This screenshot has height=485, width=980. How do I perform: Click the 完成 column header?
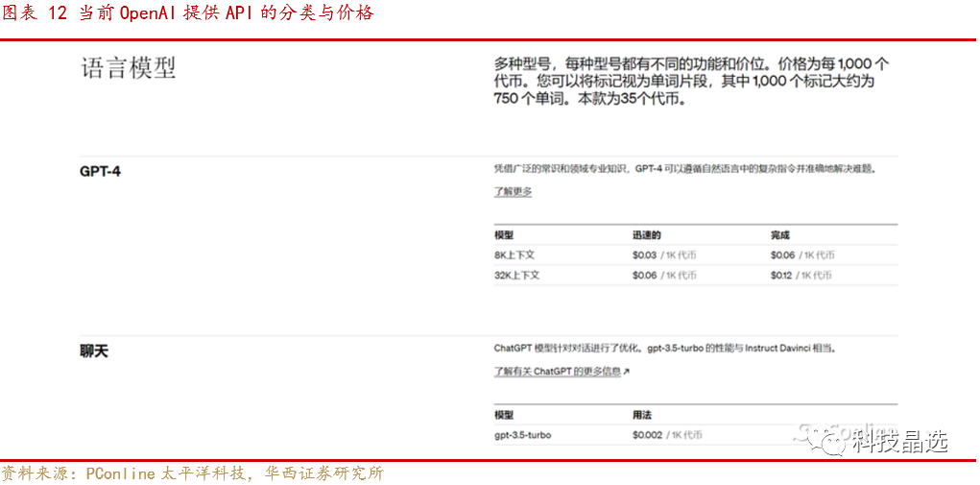click(780, 235)
